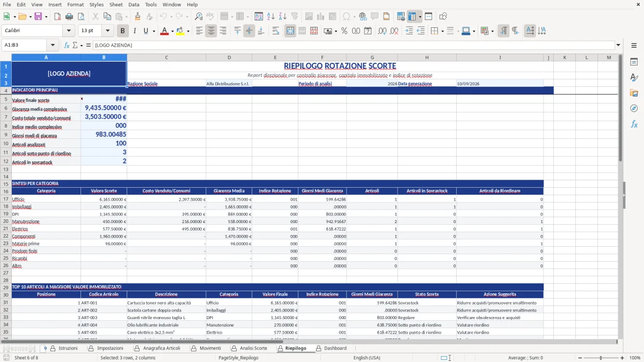The height and width of the screenshot is (362, 644).
Task: Click Increase indent icon
Action: tap(409, 31)
